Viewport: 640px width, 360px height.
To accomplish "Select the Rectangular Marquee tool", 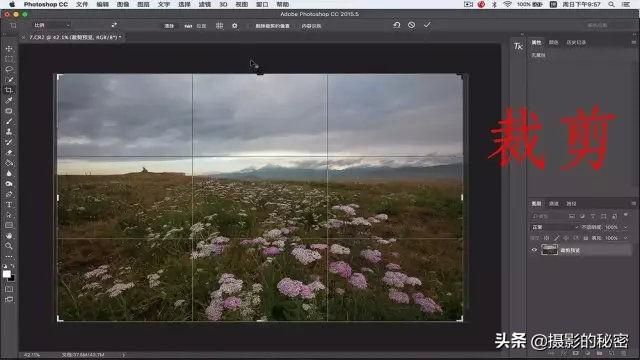I will 9,59.
